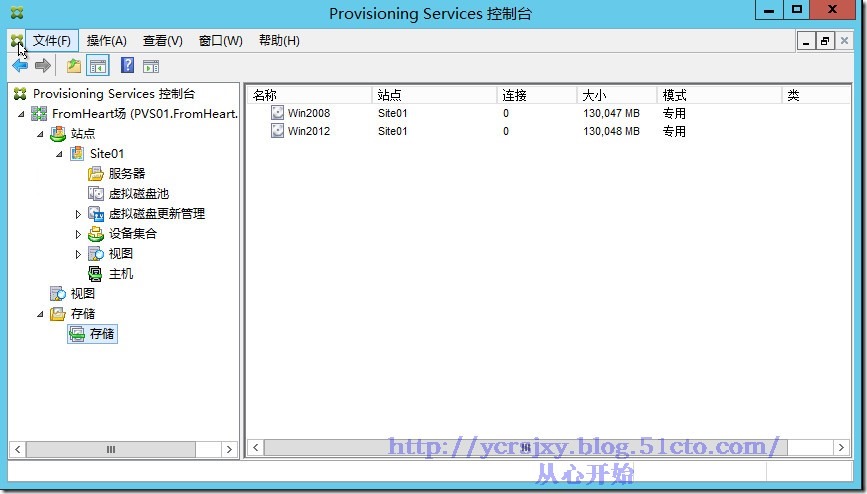The width and height of the screenshot is (867, 494).
Task: Select the 主机 tree label
Action: (x=121, y=273)
